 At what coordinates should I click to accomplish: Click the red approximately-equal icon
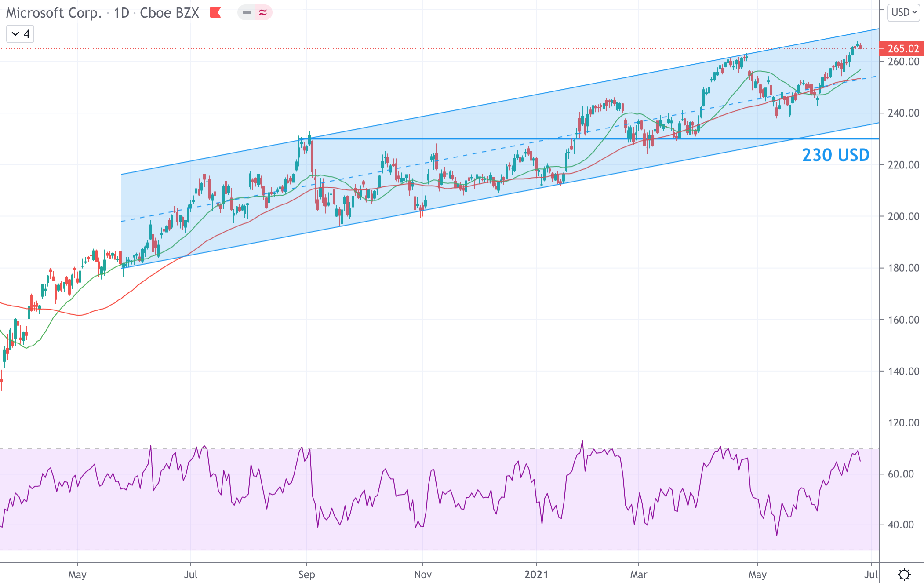pos(263,12)
